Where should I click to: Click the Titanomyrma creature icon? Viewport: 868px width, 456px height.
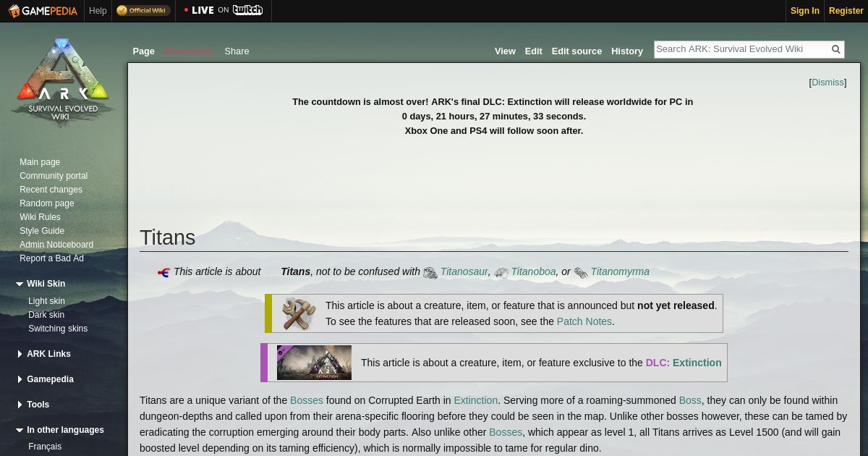point(581,273)
